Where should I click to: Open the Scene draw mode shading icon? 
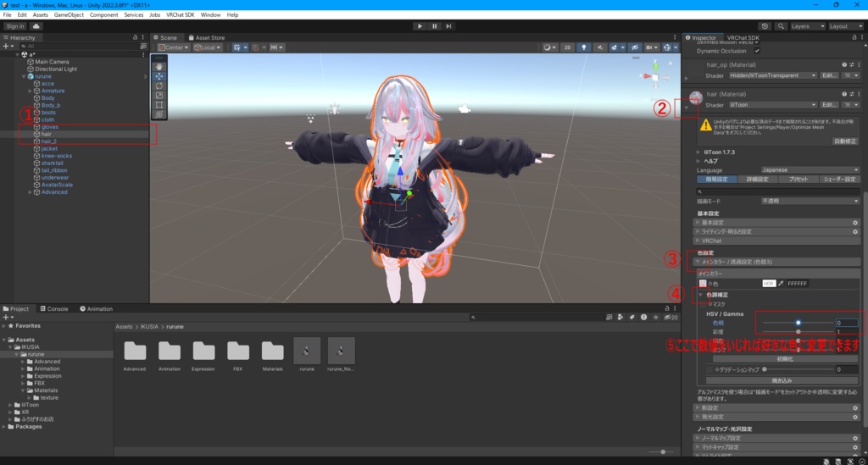click(548, 47)
